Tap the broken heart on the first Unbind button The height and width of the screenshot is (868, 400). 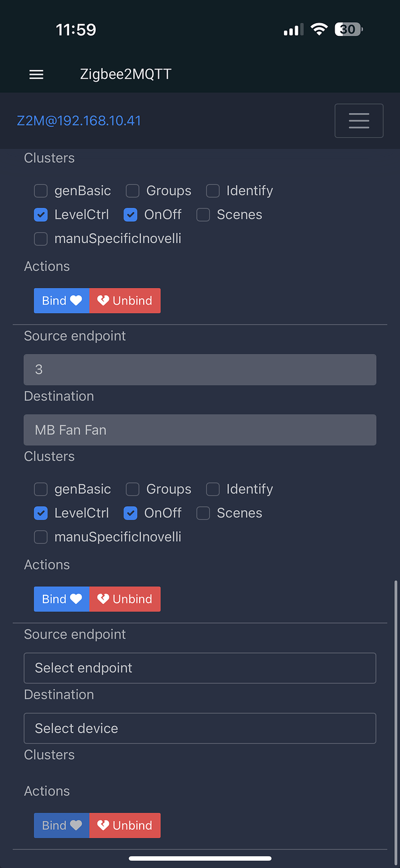click(103, 301)
